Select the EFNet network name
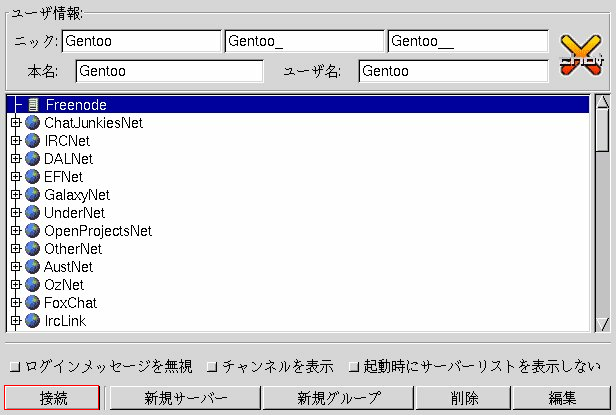The image size is (616, 415). pos(63,176)
